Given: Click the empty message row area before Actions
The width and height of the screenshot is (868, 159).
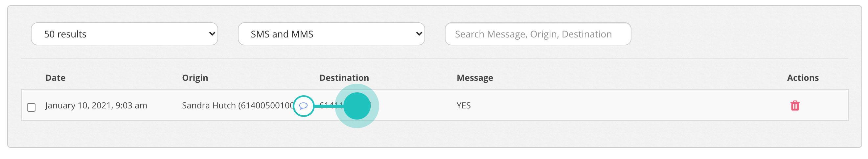Looking at the screenshot, I should pos(623,105).
